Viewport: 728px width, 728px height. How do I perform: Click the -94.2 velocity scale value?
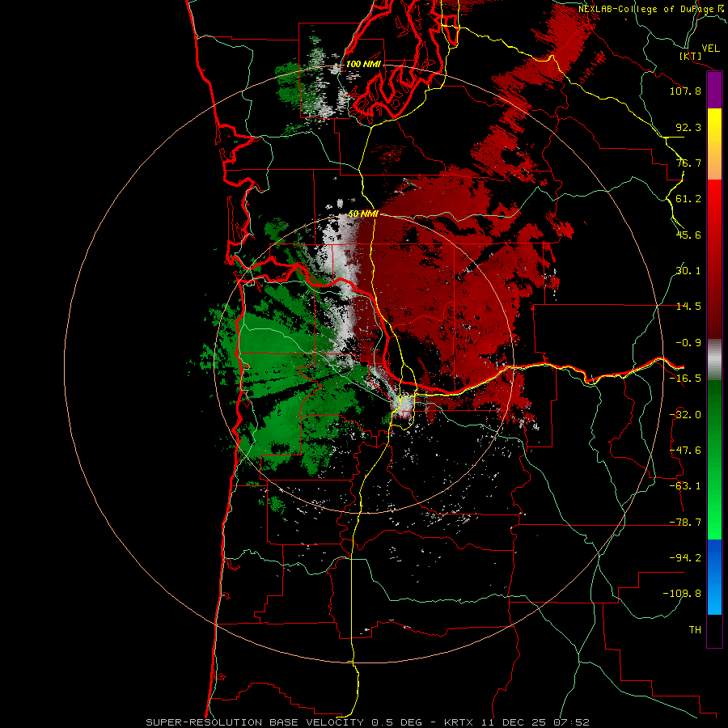[x=685, y=558]
